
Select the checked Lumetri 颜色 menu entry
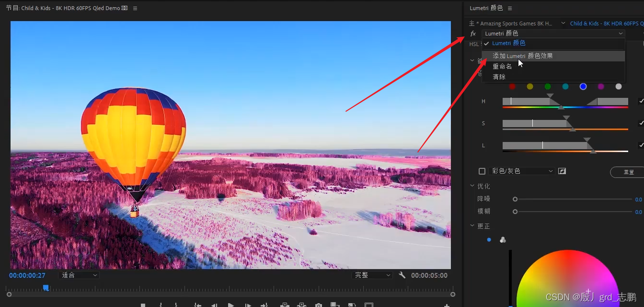point(553,43)
